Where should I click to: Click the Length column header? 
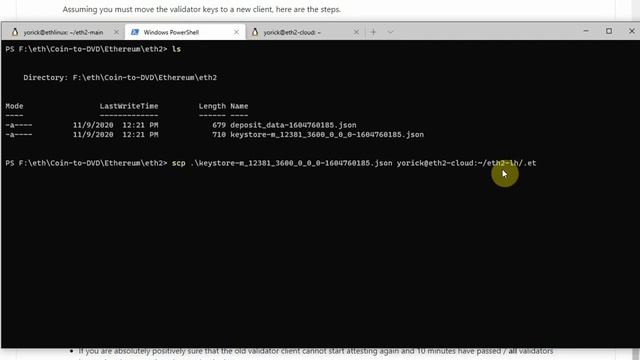pos(212,106)
